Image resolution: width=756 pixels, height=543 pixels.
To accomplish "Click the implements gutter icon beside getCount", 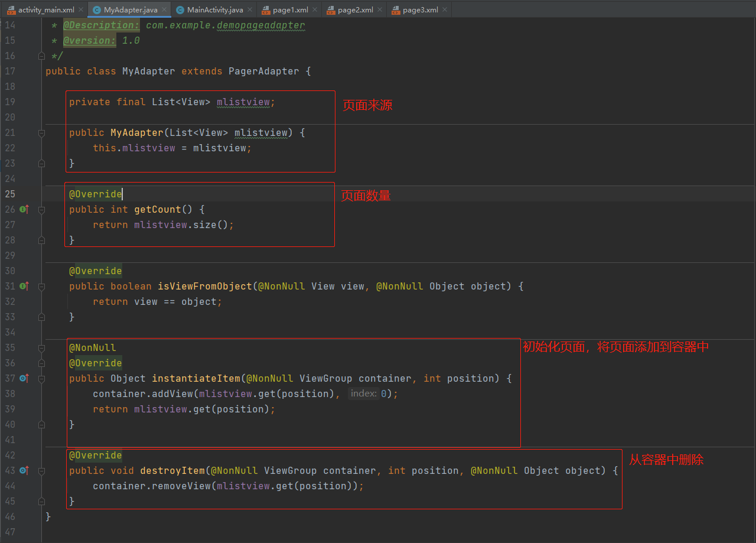I will point(24,209).
